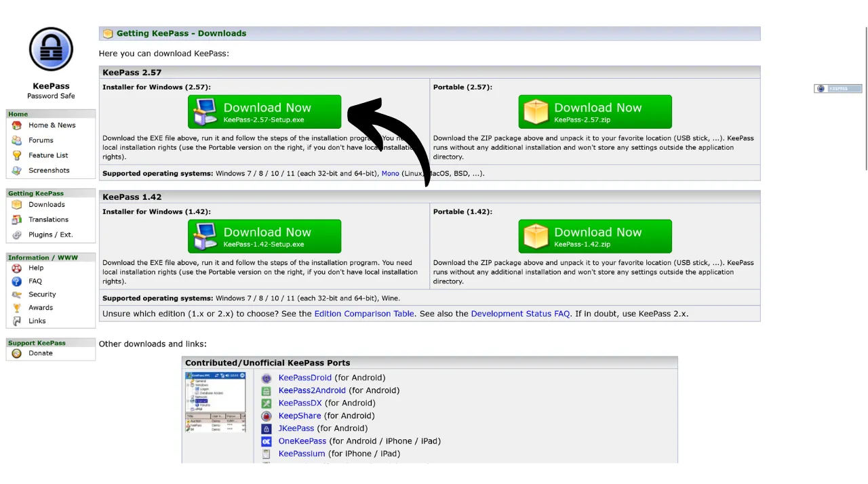
Task: Open Plugins / Ext. sidebar item
Action: 50,235
